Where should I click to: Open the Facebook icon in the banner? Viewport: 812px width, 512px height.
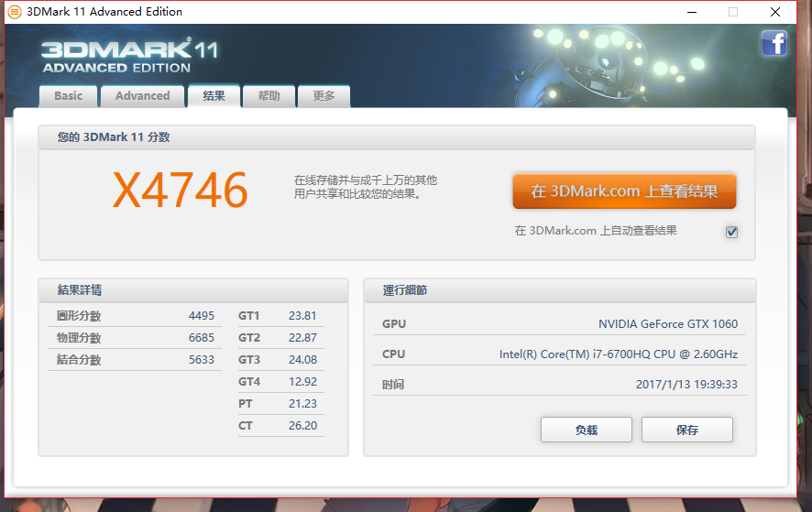click(x=774, y=43)
